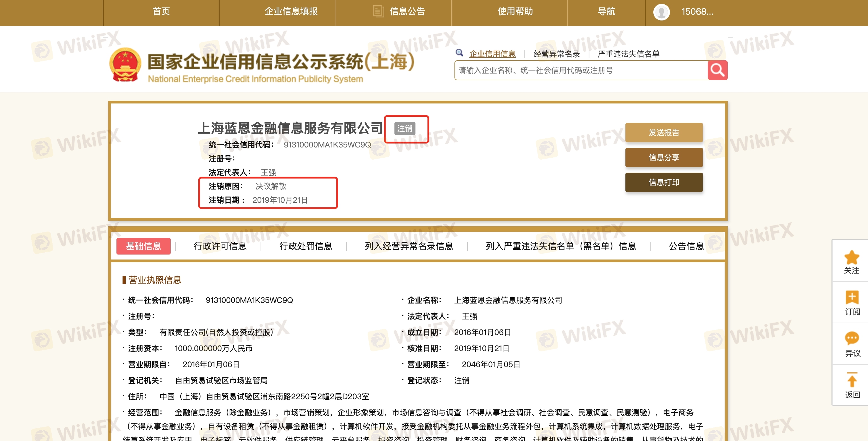Open the 导航 navigation menu

(606, 12)
